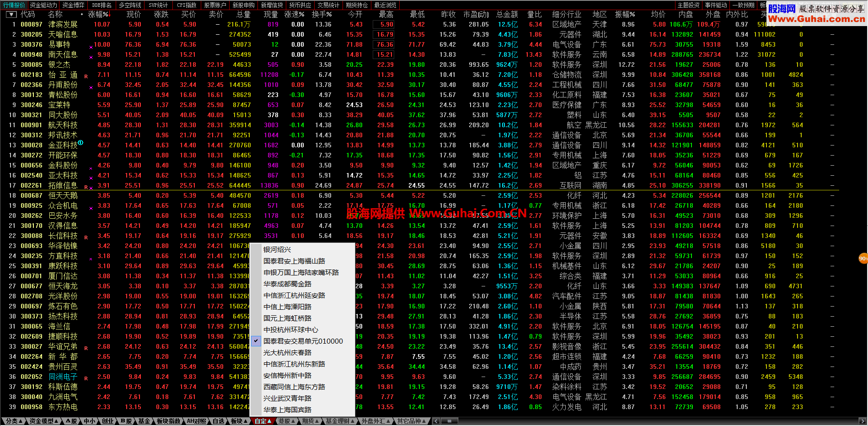Select 兴业武汉青年路 from the popup list
The height and width of the screenshot is (426, 868).
tap(302, 398)
